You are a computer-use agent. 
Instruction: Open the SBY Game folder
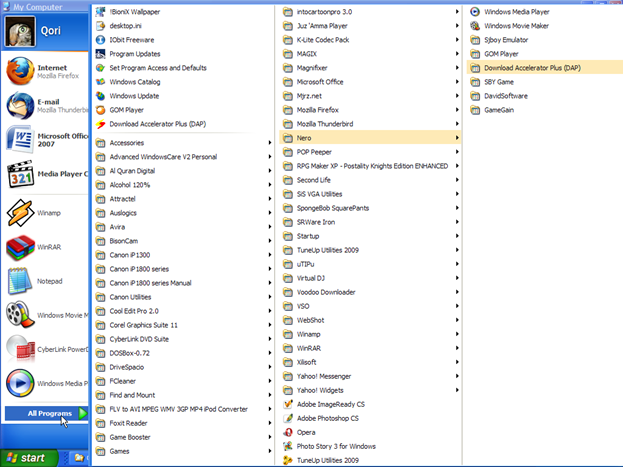pyautogui.click(x=544, y=82)
